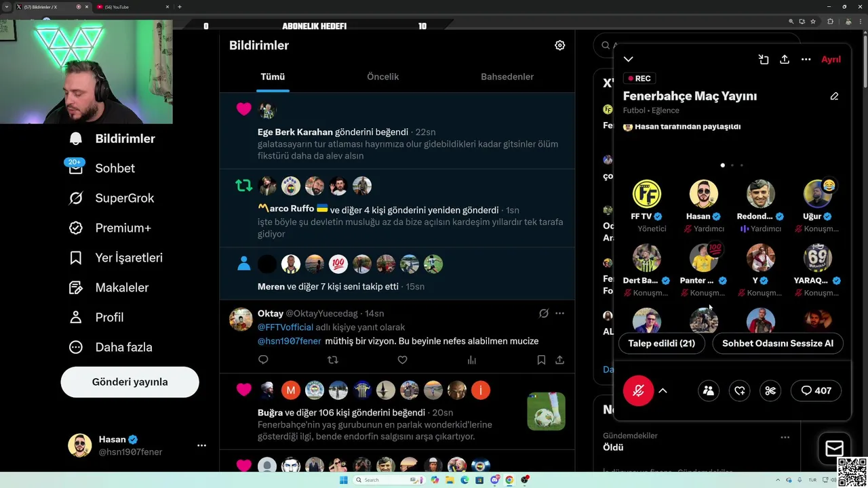Open Premium+ from the sidebar
Screen dimensions: 868x488
coord(110,228)
